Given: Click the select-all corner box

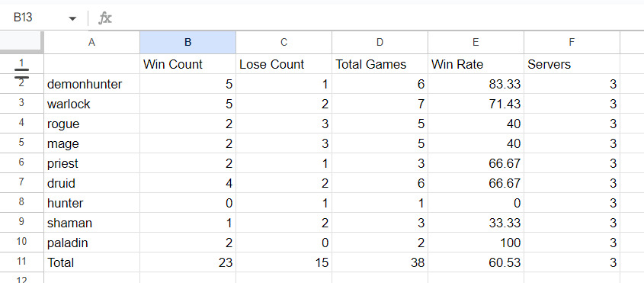Looking at the screenshot, I should (x=21, y=42).
